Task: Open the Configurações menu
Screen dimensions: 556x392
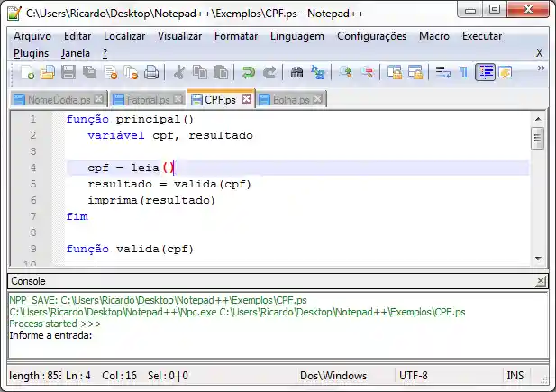Action: pyautogui.click(x=371, y=36)
